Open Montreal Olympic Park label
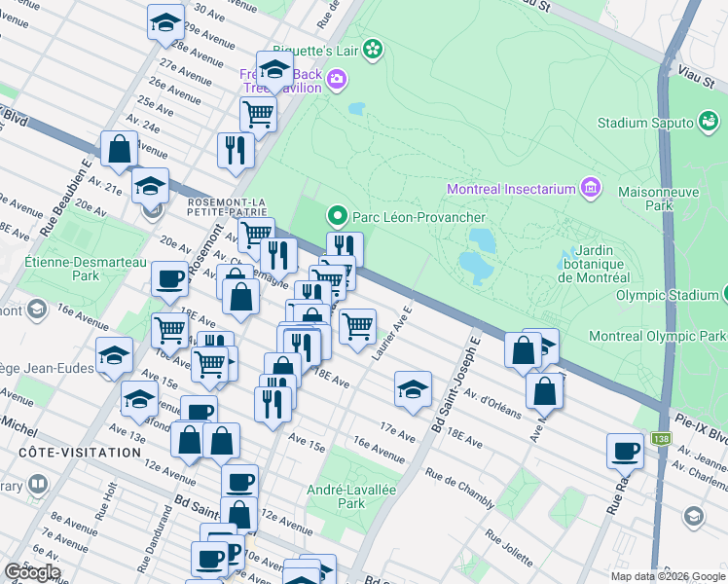Screen dimensions: 728x584 pyautogui.click(x=657, y=336)
